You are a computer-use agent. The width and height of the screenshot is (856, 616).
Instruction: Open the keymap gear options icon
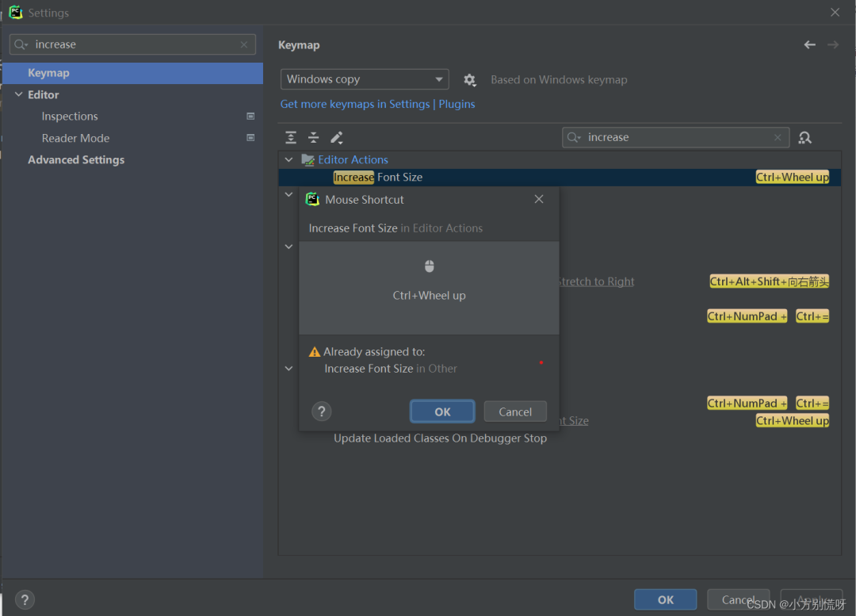[x=470, y=80]
